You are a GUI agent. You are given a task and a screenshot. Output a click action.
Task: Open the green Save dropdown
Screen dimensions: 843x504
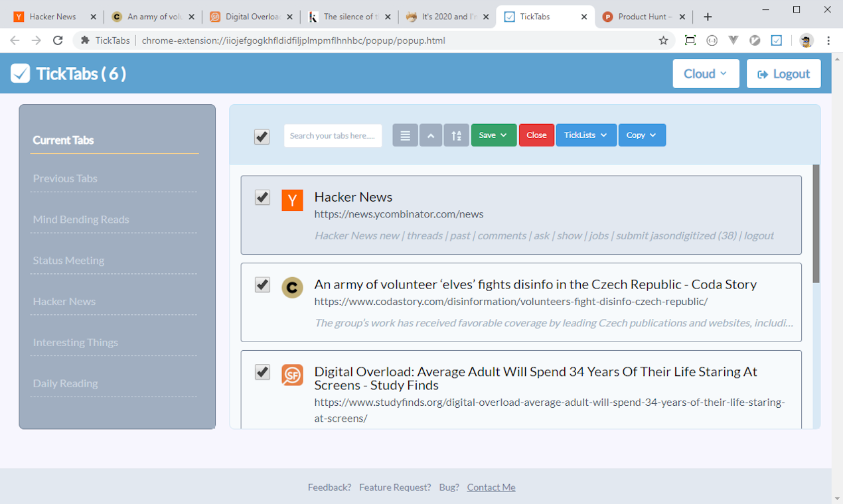(x=494, y=135)
